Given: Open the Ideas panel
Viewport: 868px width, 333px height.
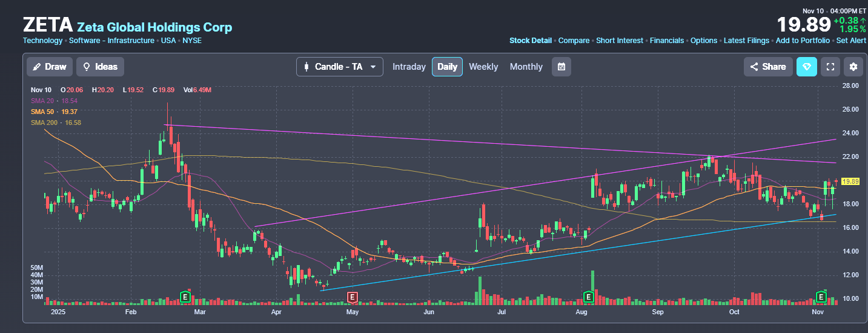Looking at the screenshot, I should pos(100,67).
